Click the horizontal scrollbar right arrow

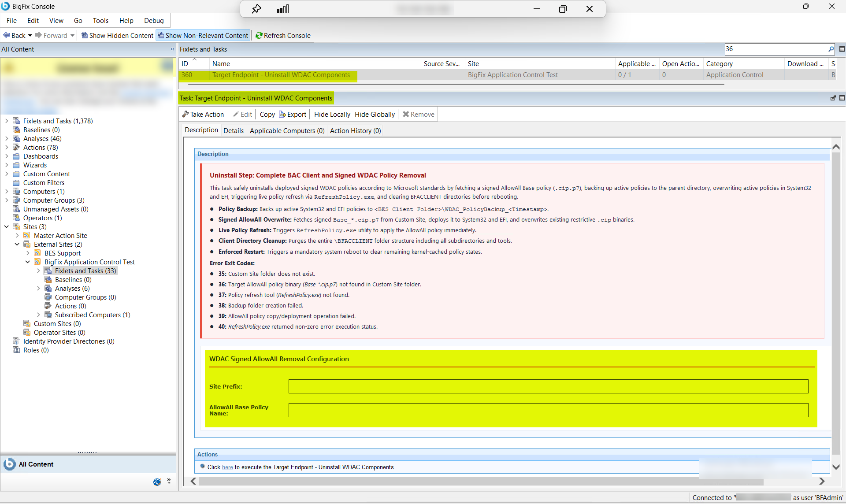click(822, 481)
